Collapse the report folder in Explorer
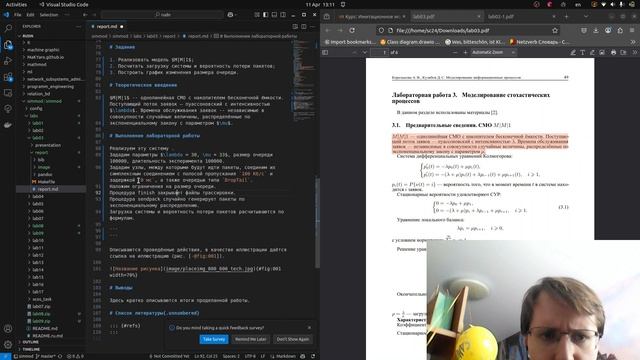The image size is (640, 360). [x=41, y=153]
